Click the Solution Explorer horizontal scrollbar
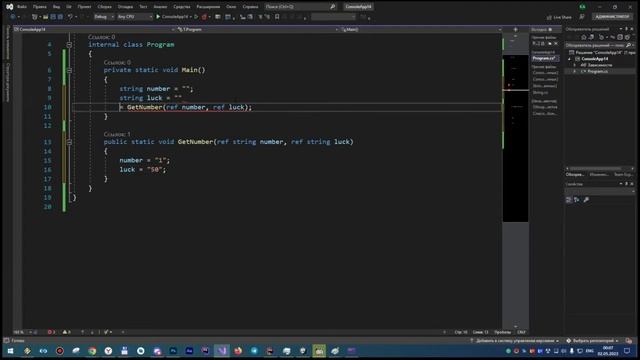 (x=599, y=169)
